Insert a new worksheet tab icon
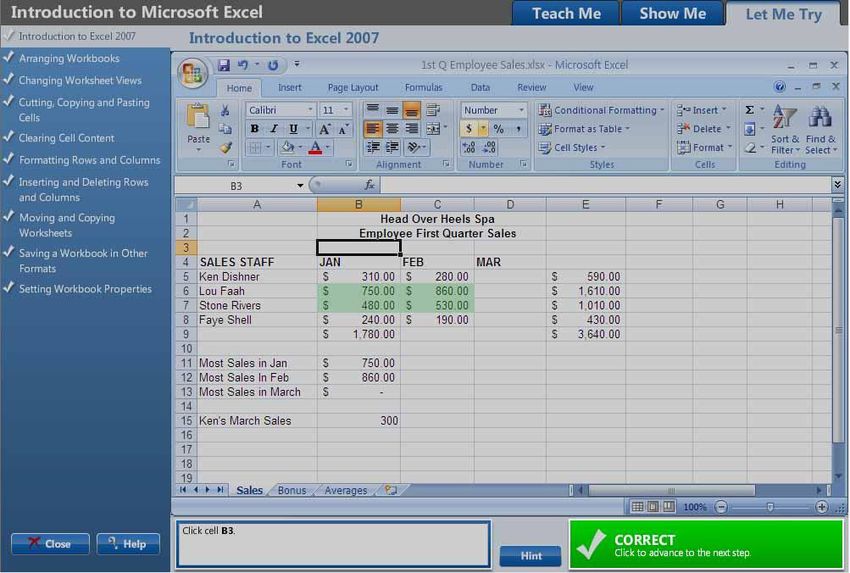The image size is (850, 573). tap(391, 490)
